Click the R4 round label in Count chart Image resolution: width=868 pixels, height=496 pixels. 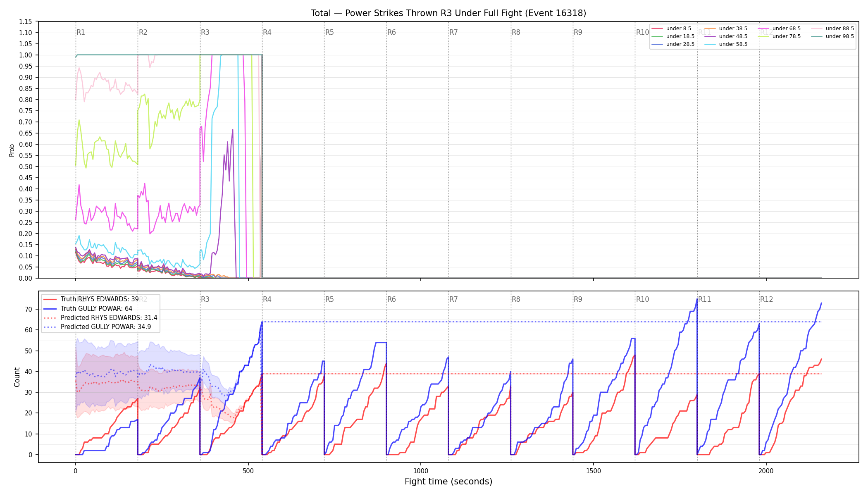click(267, 299)
